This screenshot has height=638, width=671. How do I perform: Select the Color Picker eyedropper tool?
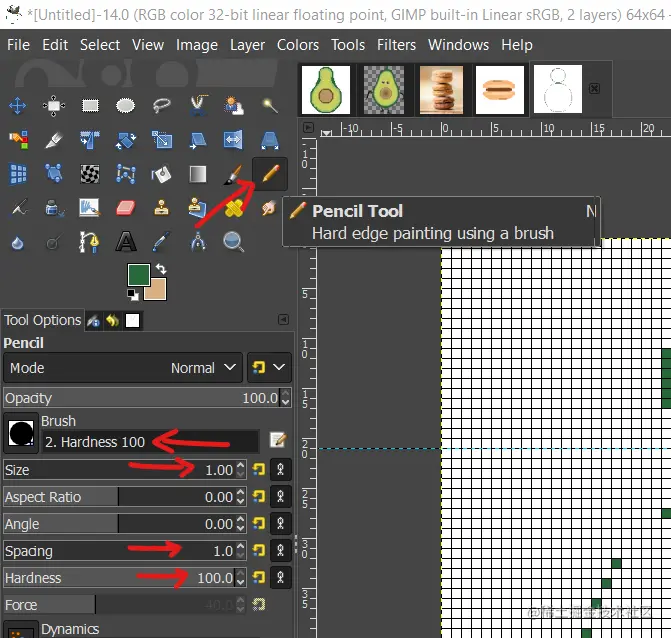pos(161,243)
